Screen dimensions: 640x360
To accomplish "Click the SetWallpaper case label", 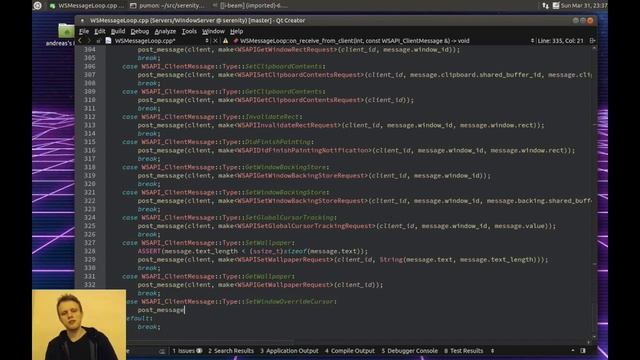I will coord(268,243).
